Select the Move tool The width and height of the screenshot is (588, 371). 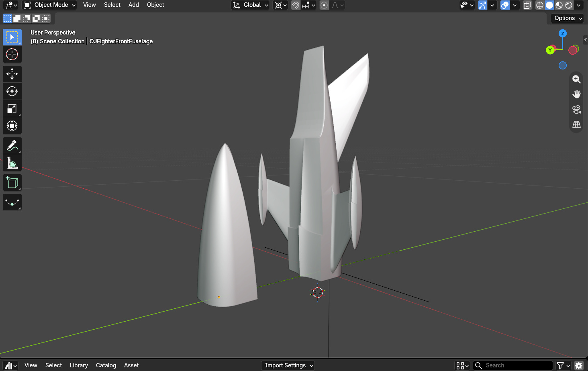(12, 74)
